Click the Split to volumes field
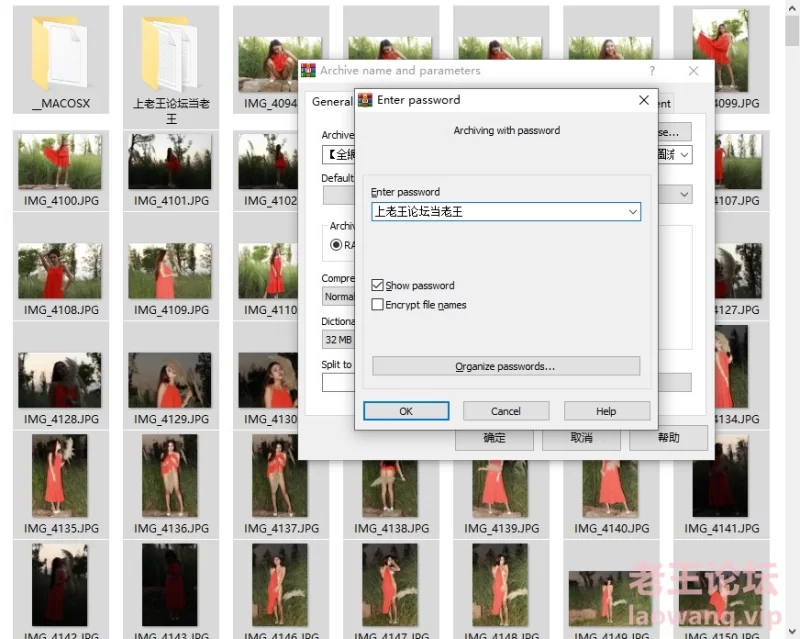Image resolution: width=800 pixels, height=639 pixels. pos(339,383)
